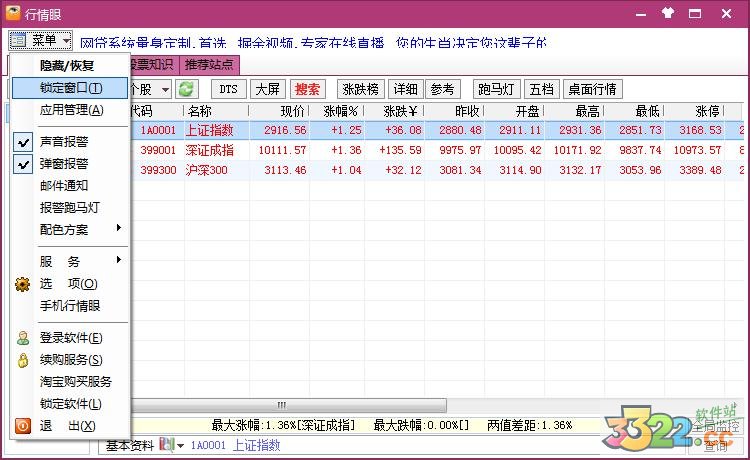Toggle the 声音报警 checkmark
Viewport: 750px width, 460px height.
[23, 142]
